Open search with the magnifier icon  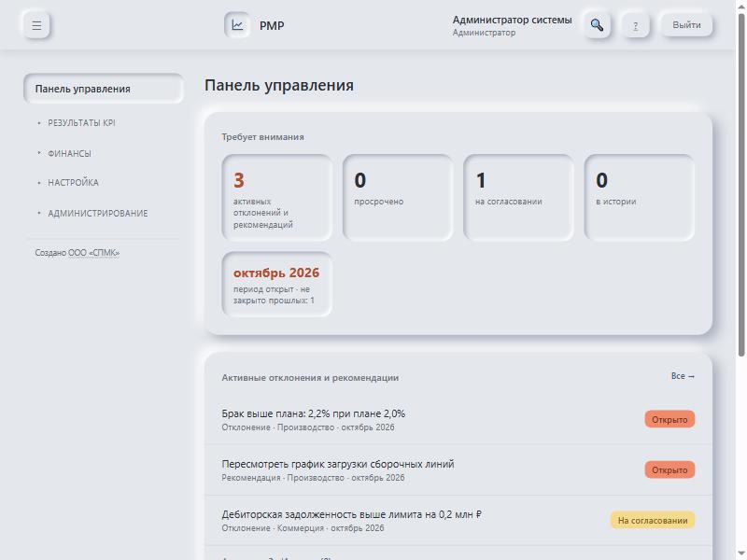(597, 25)
